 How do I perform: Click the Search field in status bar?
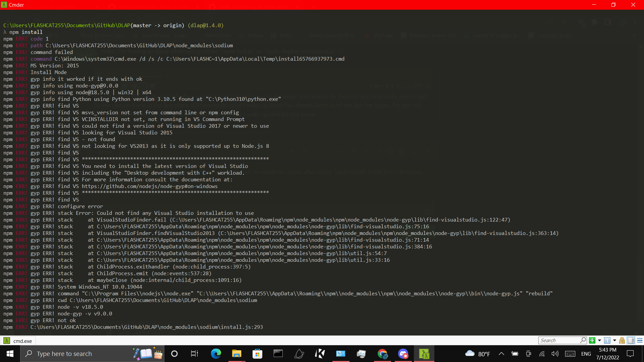click(558, 341)
